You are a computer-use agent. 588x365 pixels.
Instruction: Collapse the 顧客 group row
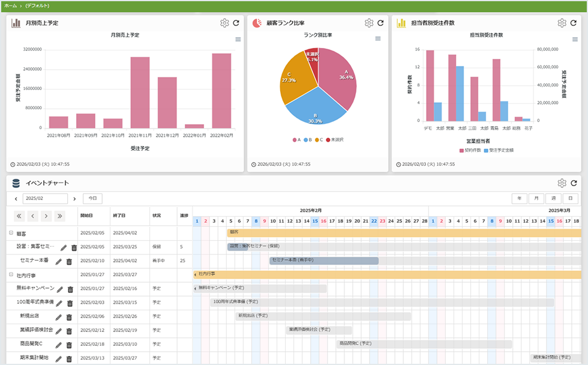(11, 232)
